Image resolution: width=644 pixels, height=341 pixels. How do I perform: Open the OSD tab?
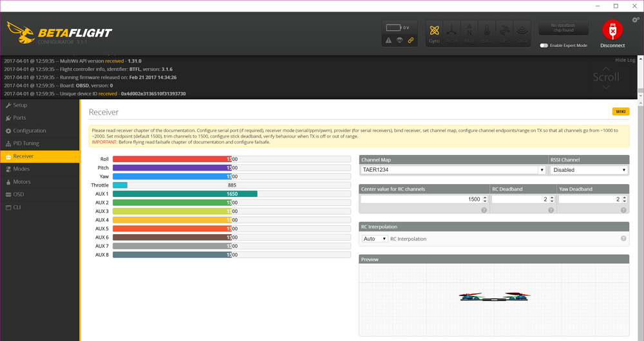40,194
